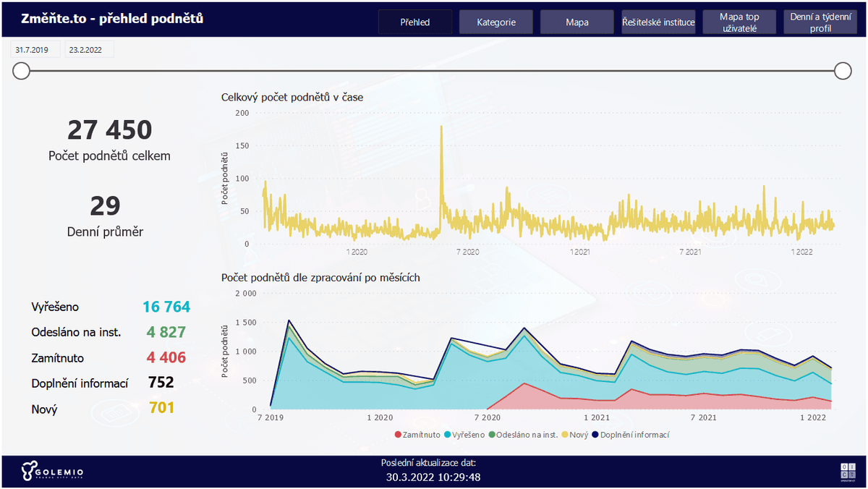Select the 27 450 total submissions card
Viewport: 868px width, 489px height.
[110, 130]
